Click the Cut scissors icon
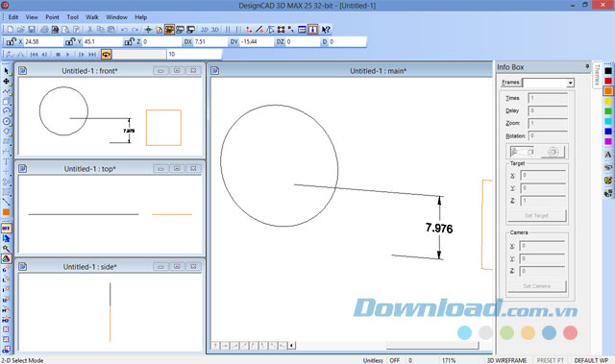Viewport: 615px width, 364px height. (x=89, y=30)
